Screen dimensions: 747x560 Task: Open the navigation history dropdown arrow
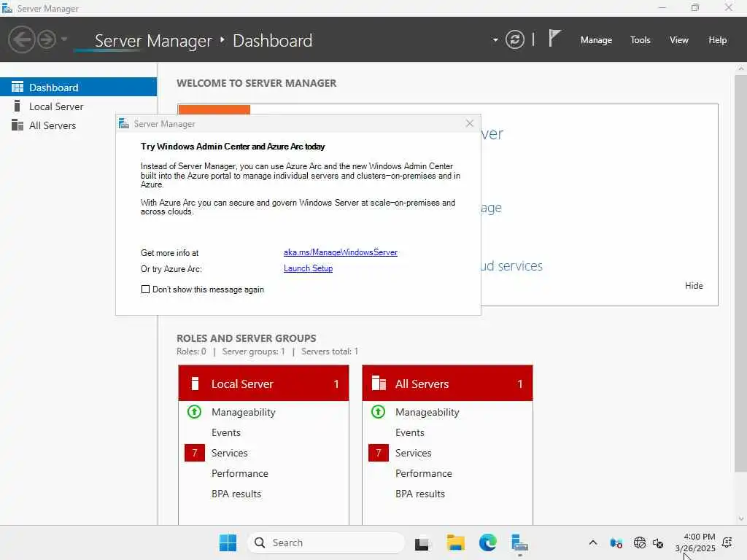point(64,39)
